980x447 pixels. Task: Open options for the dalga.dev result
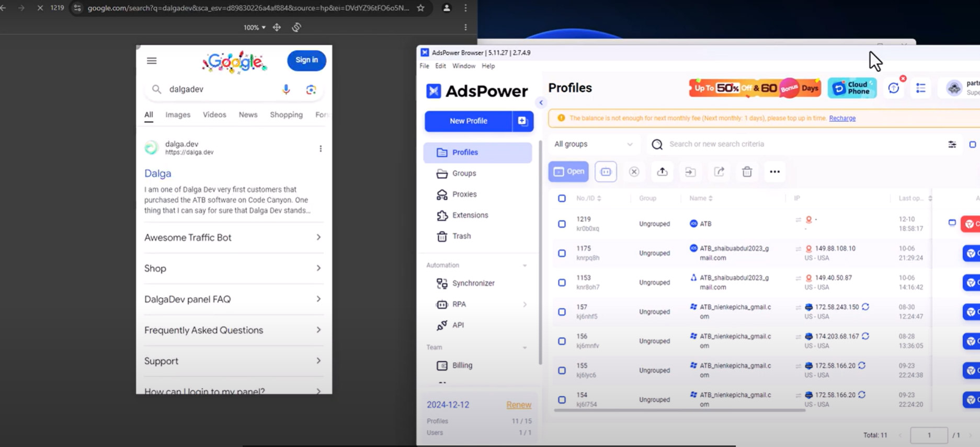(x=321, y=148)
